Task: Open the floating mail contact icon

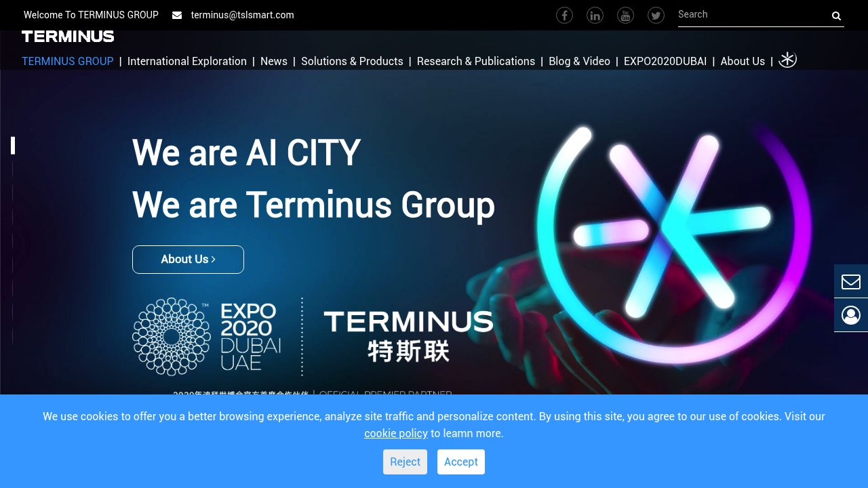Action: pos(851,281)
